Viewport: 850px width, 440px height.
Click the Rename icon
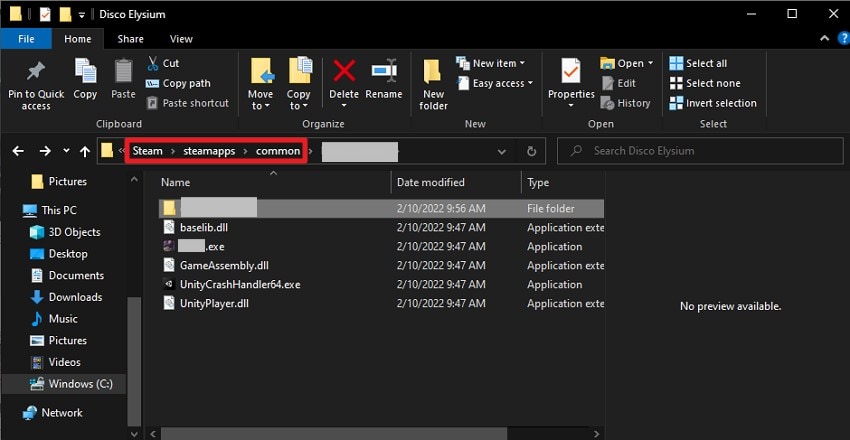384,70
